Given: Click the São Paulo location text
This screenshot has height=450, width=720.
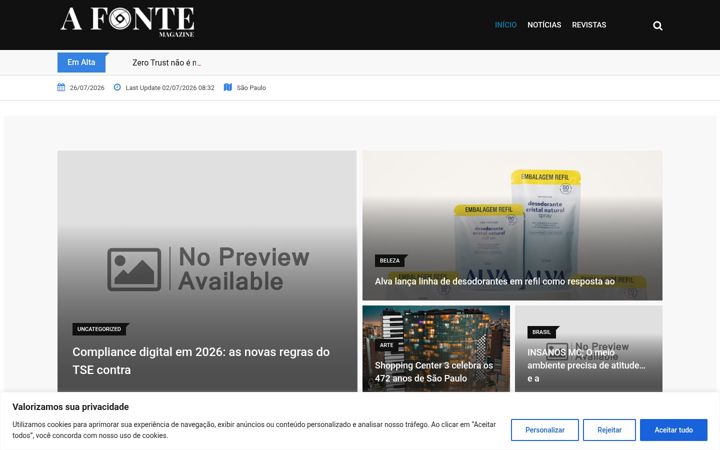Looking at the screenshot, I should tap(251, 88).
